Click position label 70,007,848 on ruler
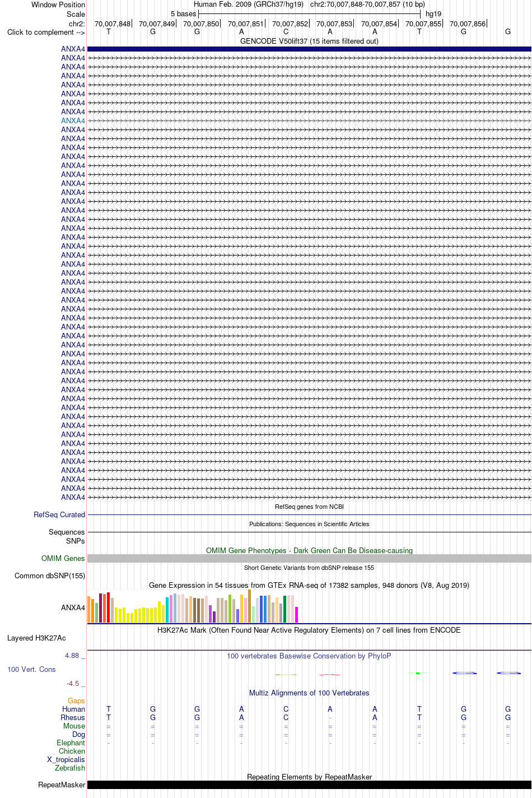This screenshot has width=532, height=798. click(113, 24)
